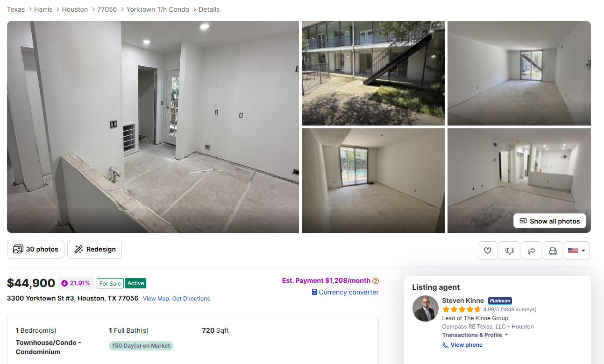Click Show all photos button
Screen dimensions: 604x364
549,221
